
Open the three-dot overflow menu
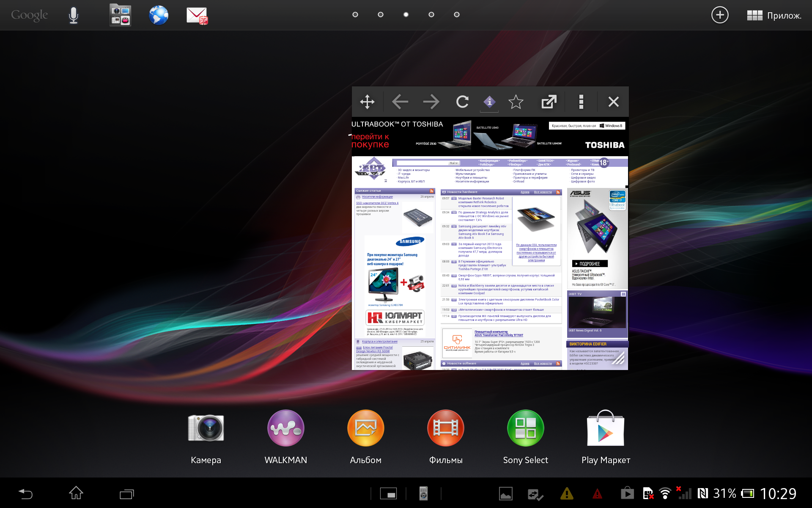(581, 102)
